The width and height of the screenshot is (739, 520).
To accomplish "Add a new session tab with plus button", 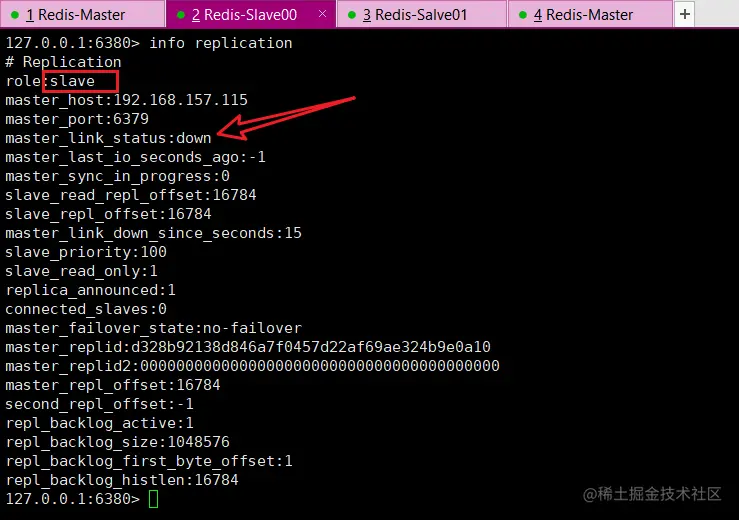I will click(685, 15).
